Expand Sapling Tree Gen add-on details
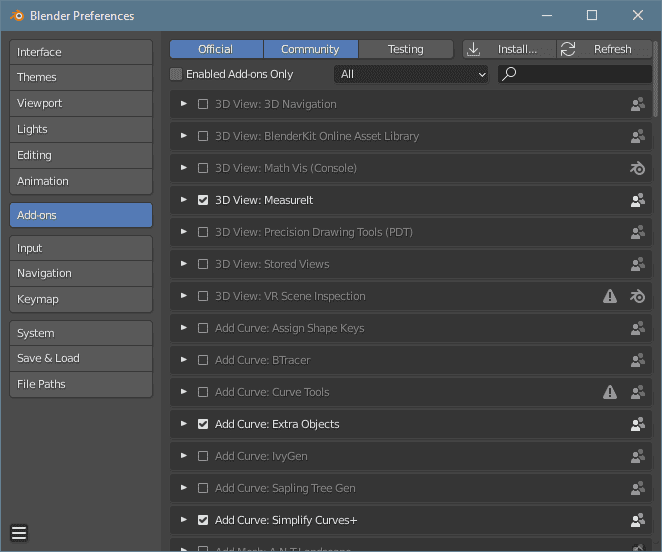Screen dimensions: 662x552 point(184,487)
